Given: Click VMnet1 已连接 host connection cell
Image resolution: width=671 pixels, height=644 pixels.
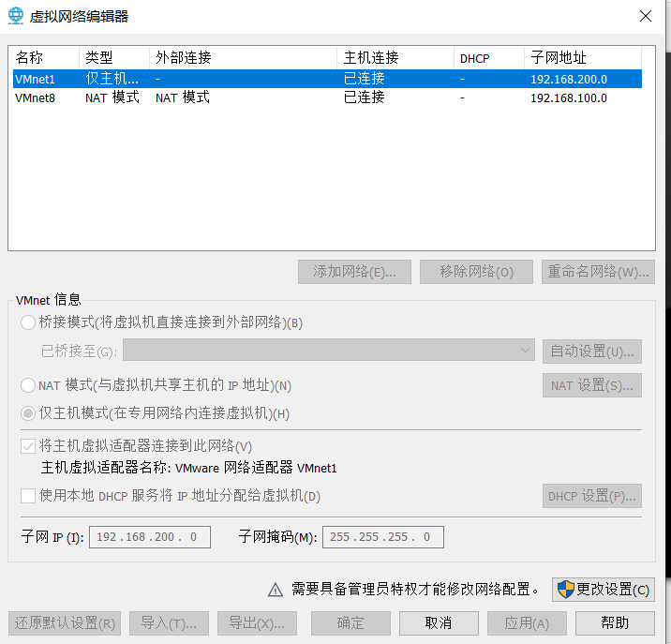Looking at the screenshot, I should pos(365,79).
